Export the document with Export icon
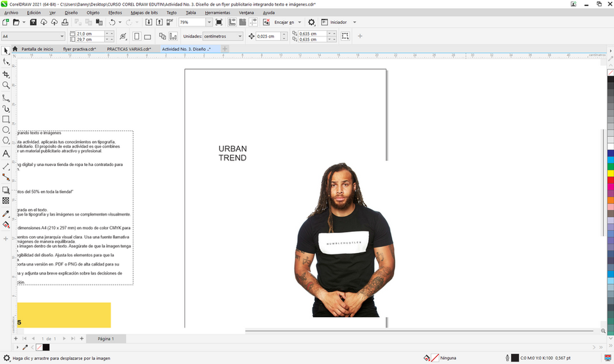Image resolution: width=614 pixels, height=364 pixels. point(159,23)
